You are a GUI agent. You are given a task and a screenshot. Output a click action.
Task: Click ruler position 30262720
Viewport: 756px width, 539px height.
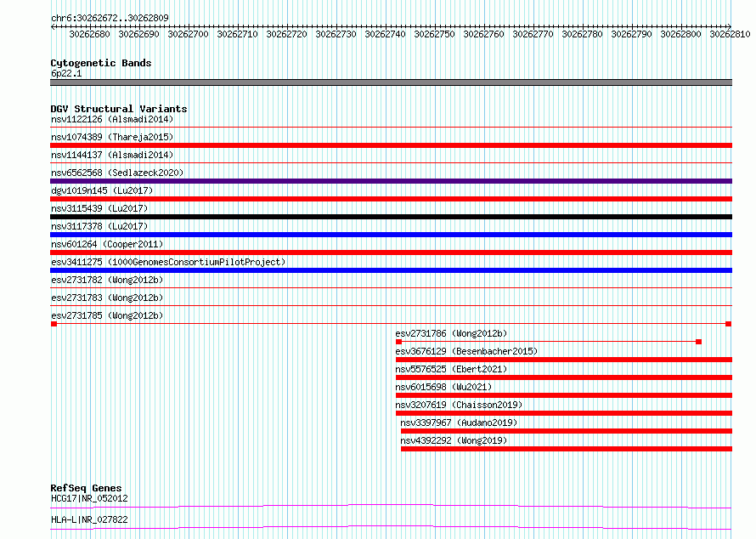286,34
